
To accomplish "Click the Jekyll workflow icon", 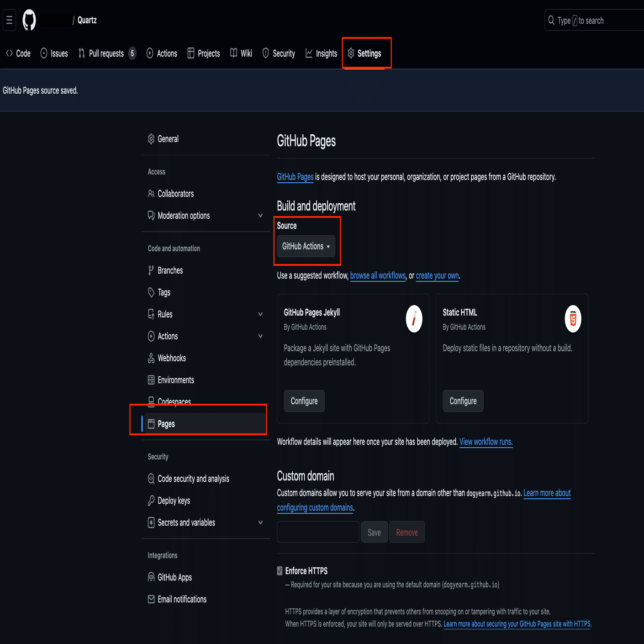I will tap(414, 319).
